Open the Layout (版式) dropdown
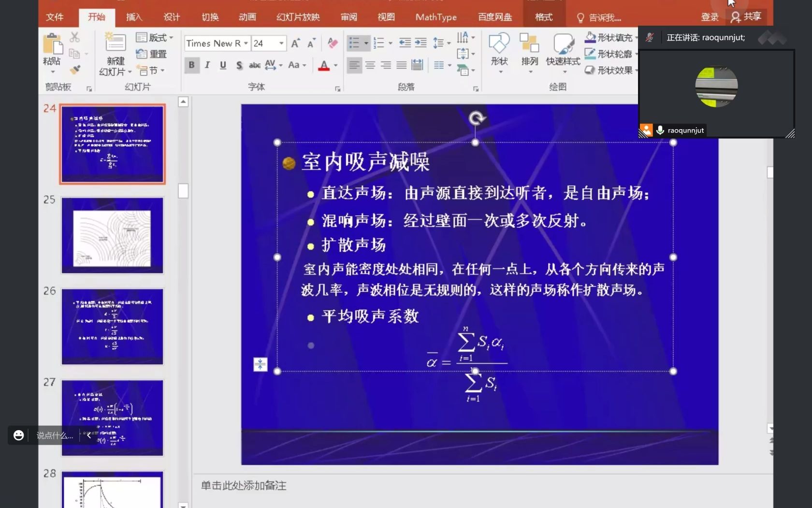This screenshot has height=508, width=812. pyautogui.click(x=155, y=37)
